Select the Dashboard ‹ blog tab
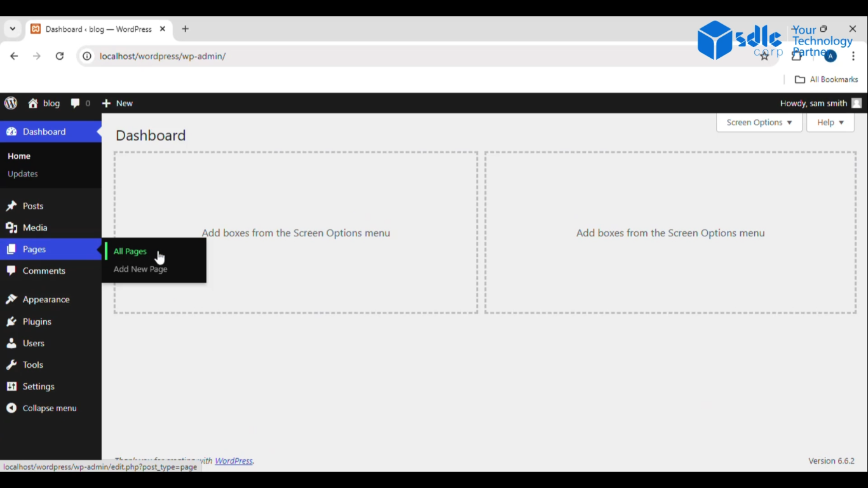The height and width of the screenshot is (488, 868). pyautogui.click(x=98, y=29)
